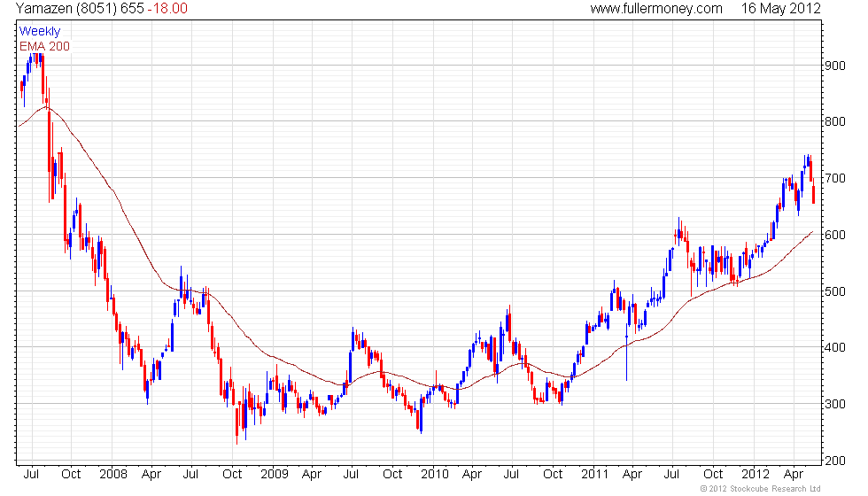Click the Stockcube Research Ltd copyright text

pos(760,489)
